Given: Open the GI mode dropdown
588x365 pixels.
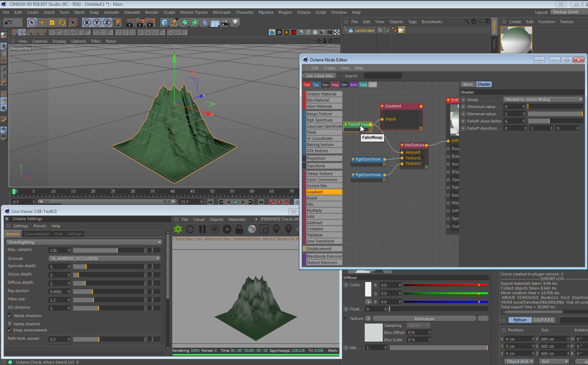Looking at the screenshot, I should click(104, 258).
